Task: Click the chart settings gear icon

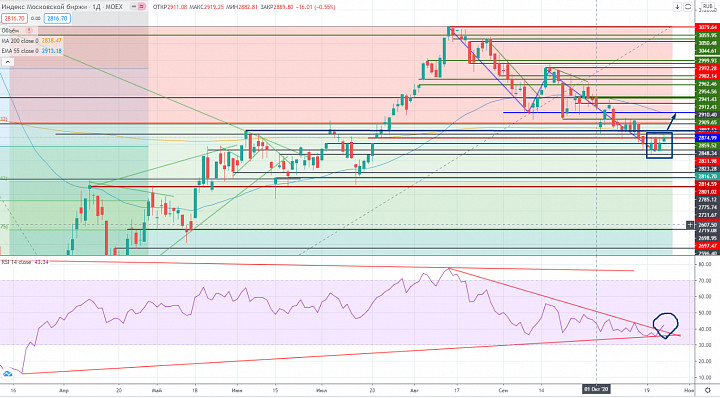Action: pos(708,390)
